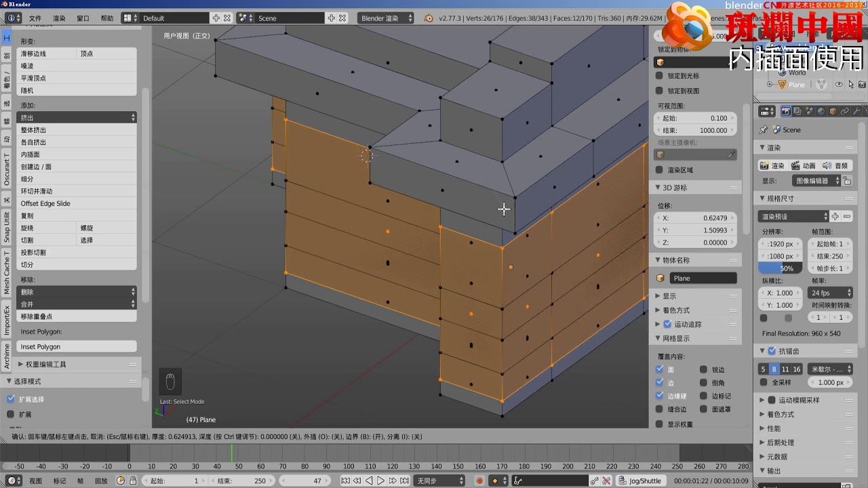Expand the Weight Tools panel (权重编辑工具)
Image resolution: width=868 pixels, height=488 pixels.
tap(77, 364)
